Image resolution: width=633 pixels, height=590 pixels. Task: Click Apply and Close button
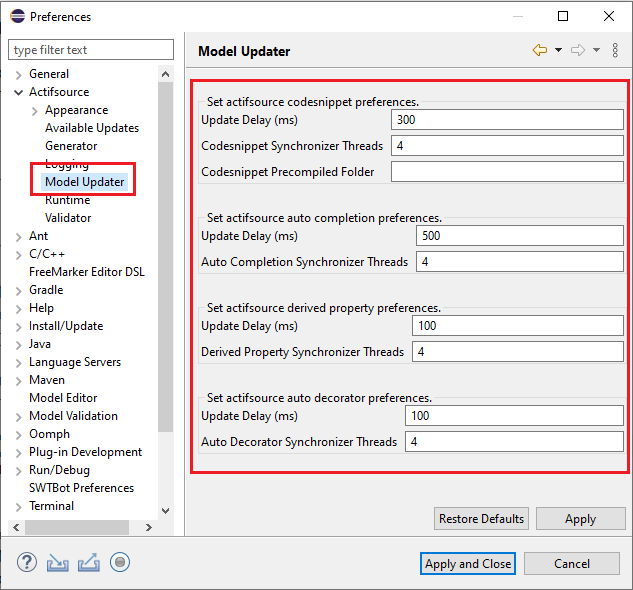pos(468,563)
